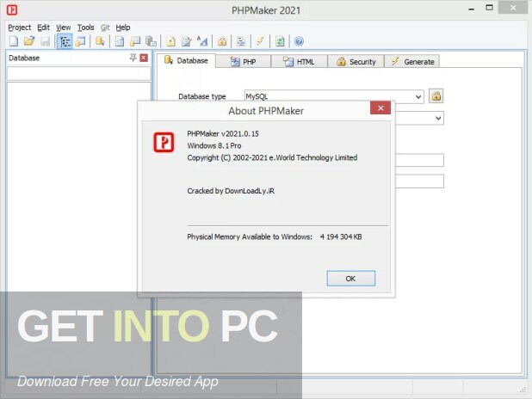Click the "PHPMaker v2021.0.15" version text

pyautogui.click(x=223, y=133)
